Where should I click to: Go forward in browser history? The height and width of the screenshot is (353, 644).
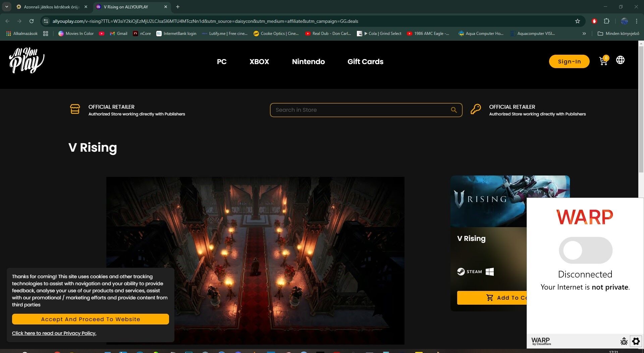[19, 21]
